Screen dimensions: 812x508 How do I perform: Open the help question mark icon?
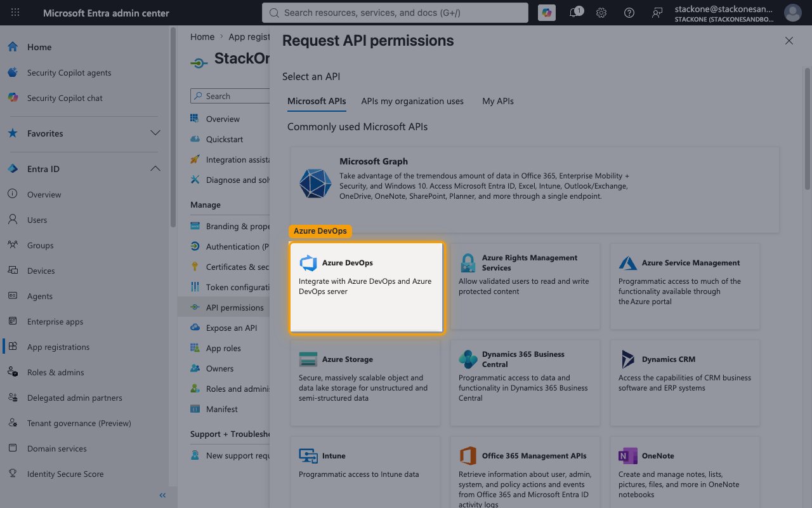tap(629, 13)
